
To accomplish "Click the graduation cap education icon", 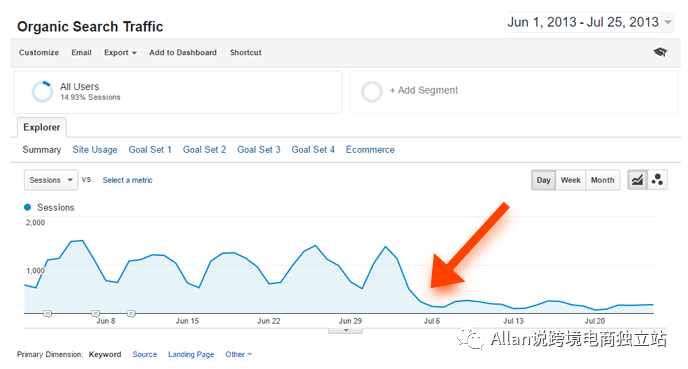I will tap(660, 52).
